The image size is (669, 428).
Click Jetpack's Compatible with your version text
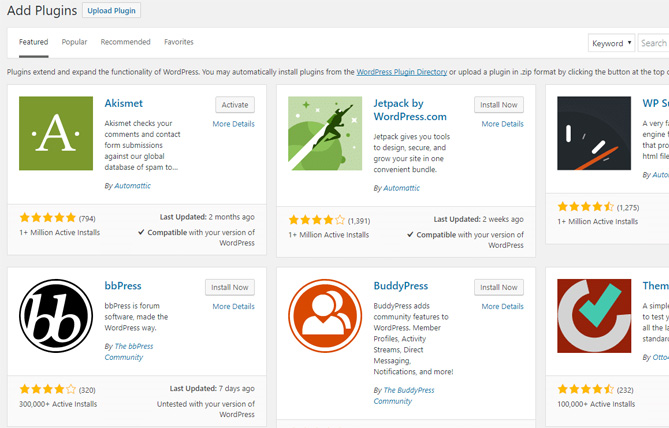(x=465, y=240)
